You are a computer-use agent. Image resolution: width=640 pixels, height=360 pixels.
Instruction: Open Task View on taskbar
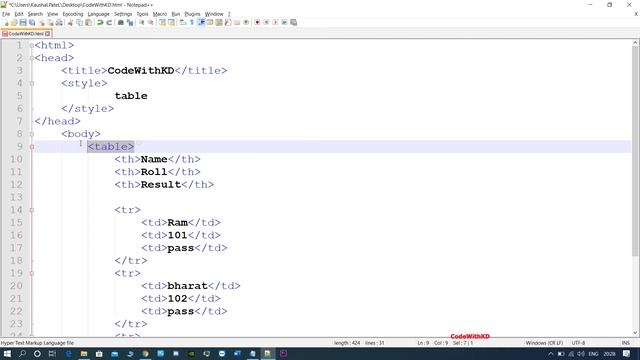coord(52,353)
